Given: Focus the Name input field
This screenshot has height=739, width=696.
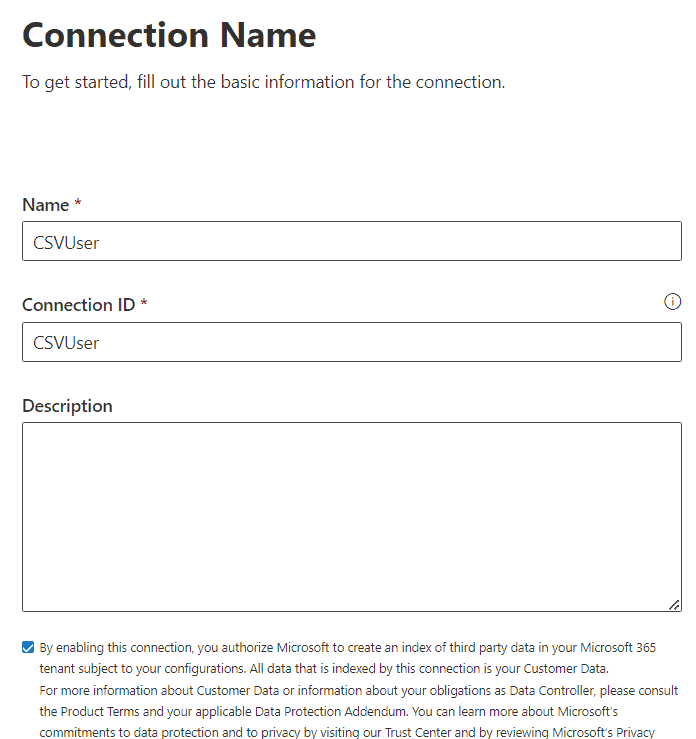Looking at the screenshot, I should (x=352, y=241).
